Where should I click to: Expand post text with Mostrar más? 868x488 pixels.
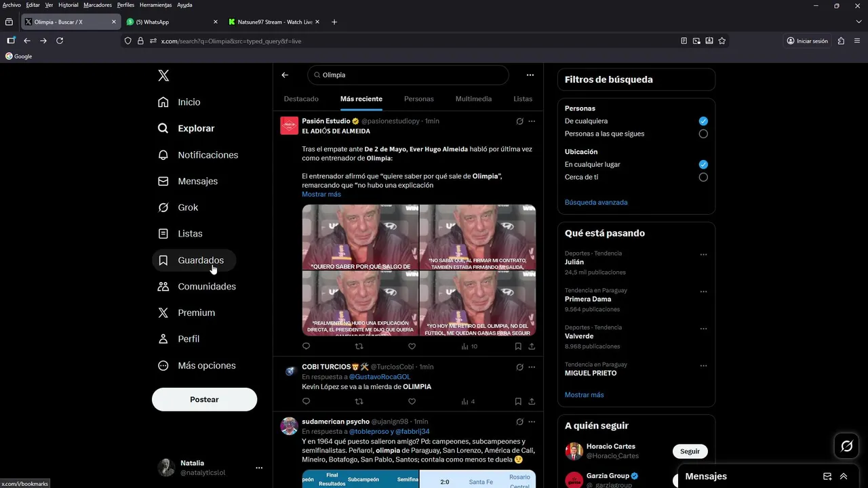[321, 194]
